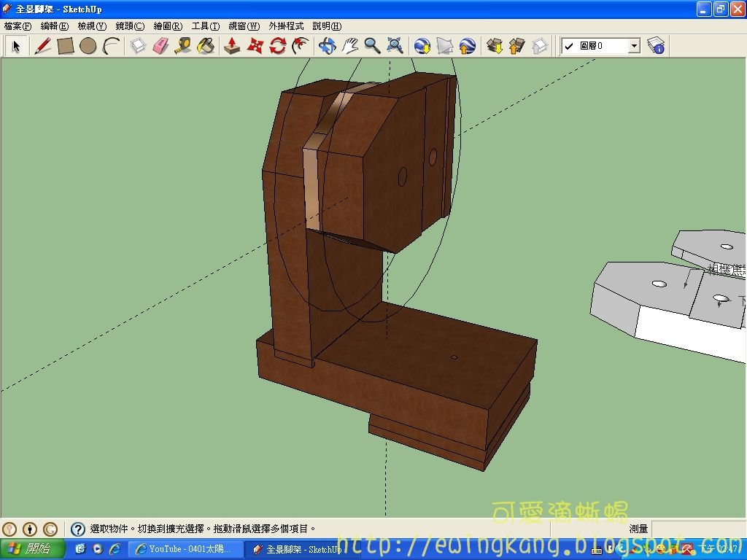Click the Zoom Extents icon
Image resolution: width=747 pixels, height=560 pixels.
tap(395, 46)
